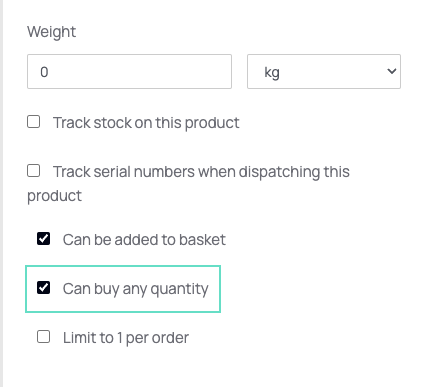Click the wrapped word "product" below serial numbers
The width and height of the screenshot is (446, 387).
point(54,196)
